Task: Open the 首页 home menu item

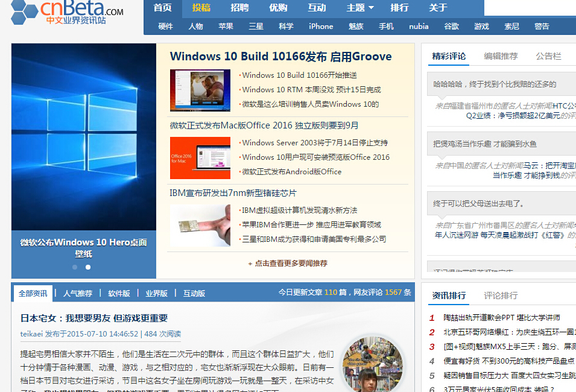Action: click(163, 8)
